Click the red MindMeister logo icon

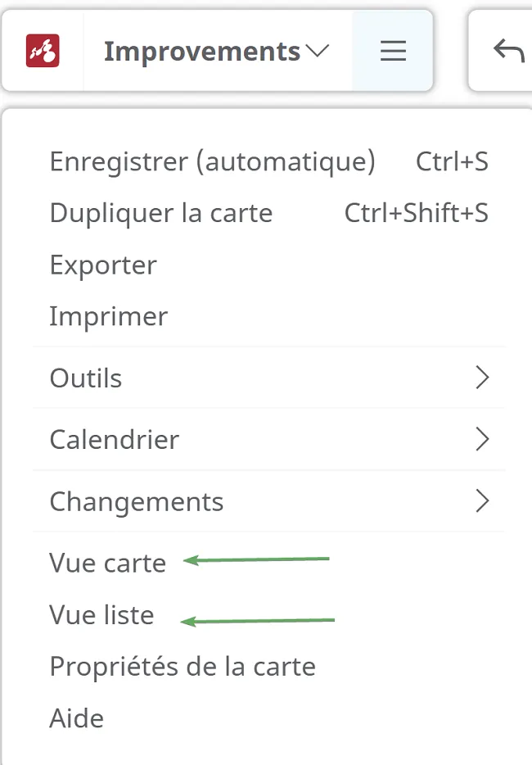(43, 51)
